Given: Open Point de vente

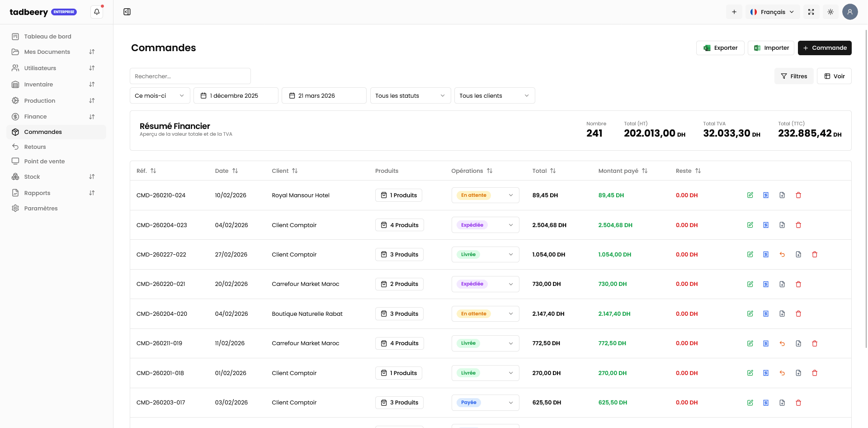Looking at the screenshot, I should click(x=57, y=161).
